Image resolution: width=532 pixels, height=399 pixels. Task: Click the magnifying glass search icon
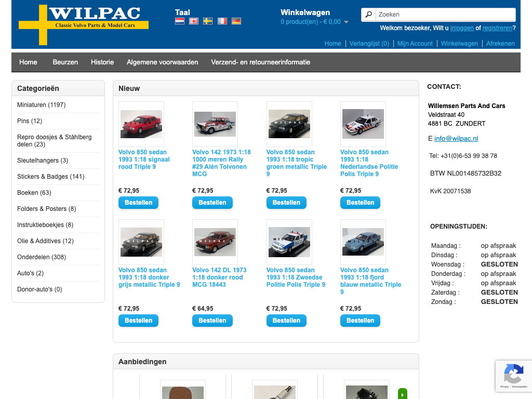point(368,15)
